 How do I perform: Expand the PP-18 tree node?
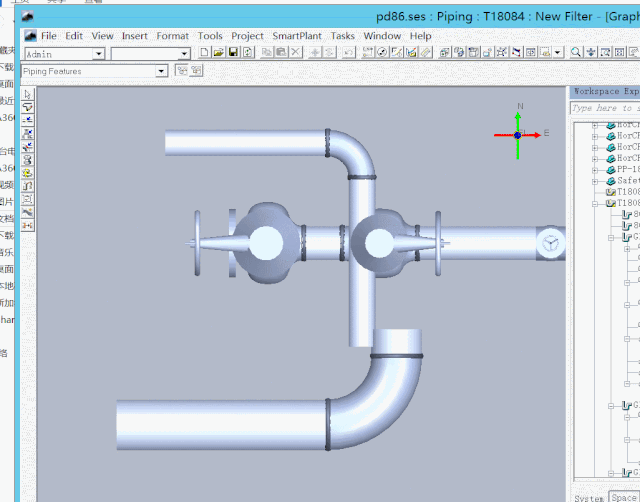tap(595, 170)
